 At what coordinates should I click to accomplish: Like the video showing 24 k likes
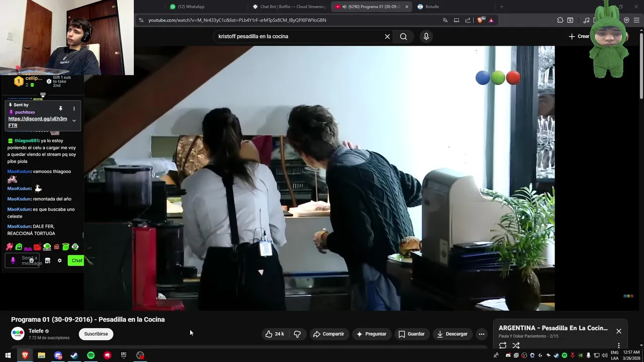(275, 334)
